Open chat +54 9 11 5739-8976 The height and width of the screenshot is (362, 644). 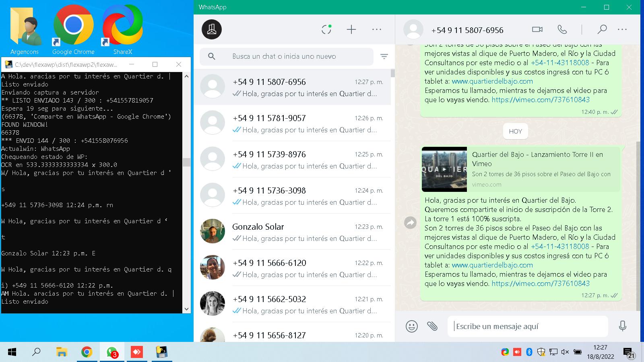pos(292,159)
